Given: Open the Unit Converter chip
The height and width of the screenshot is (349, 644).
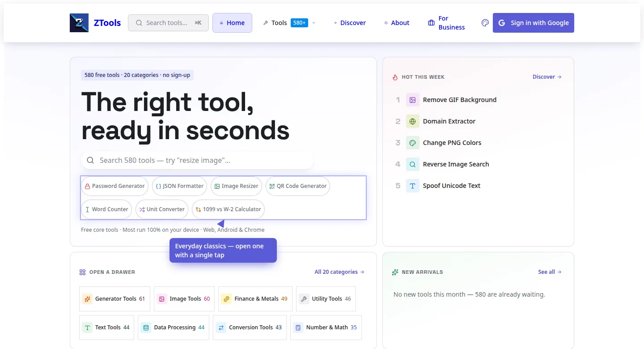Looking at the screenshot, I should [162, 209].
